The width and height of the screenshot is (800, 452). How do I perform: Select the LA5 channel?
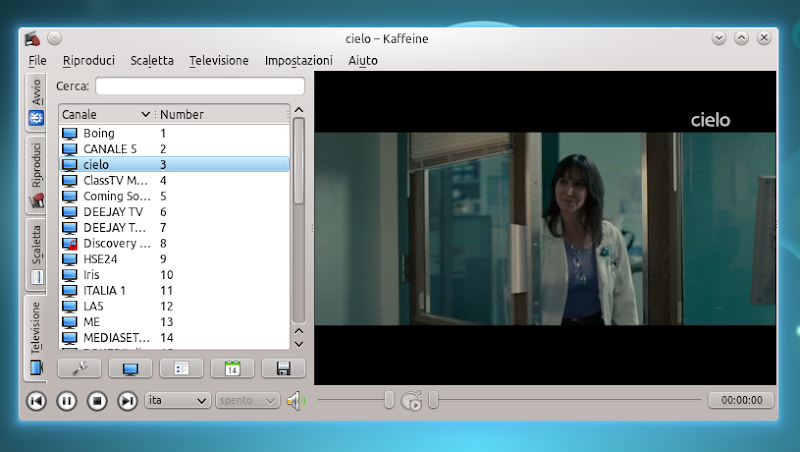174,307
